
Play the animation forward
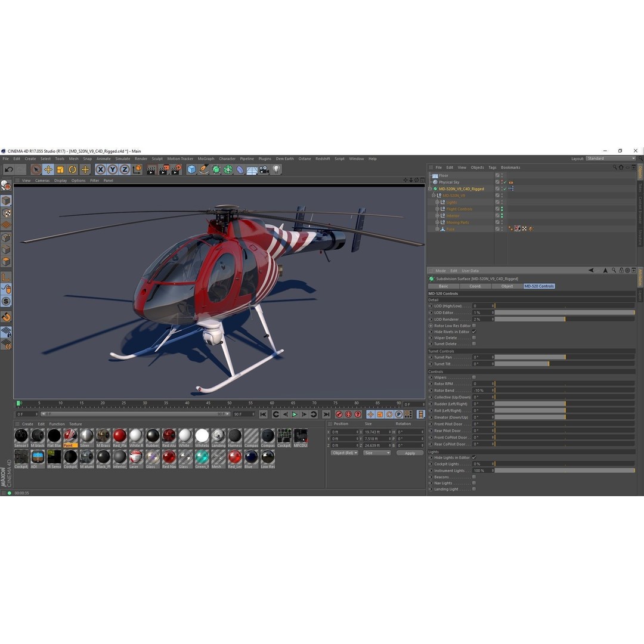click(295, 414)
